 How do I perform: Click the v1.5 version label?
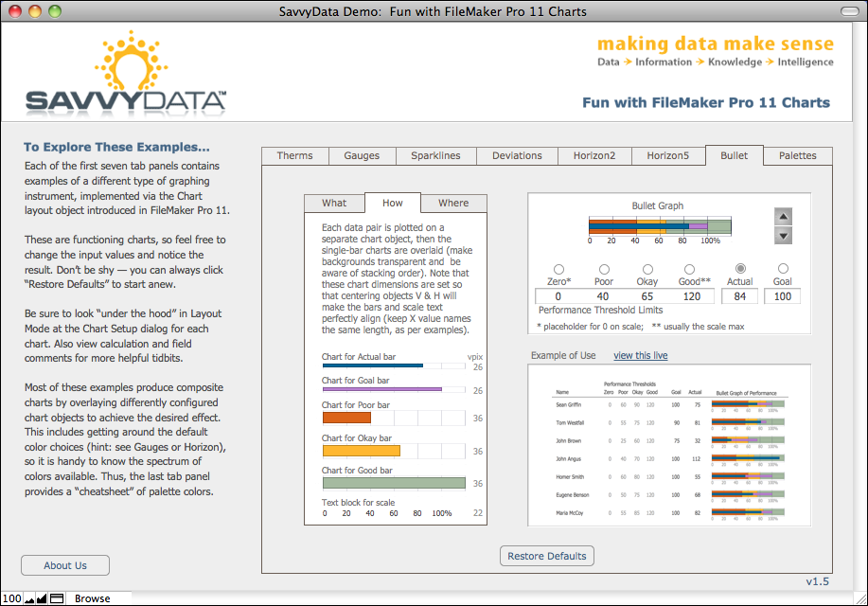click(x=818, y=581)
